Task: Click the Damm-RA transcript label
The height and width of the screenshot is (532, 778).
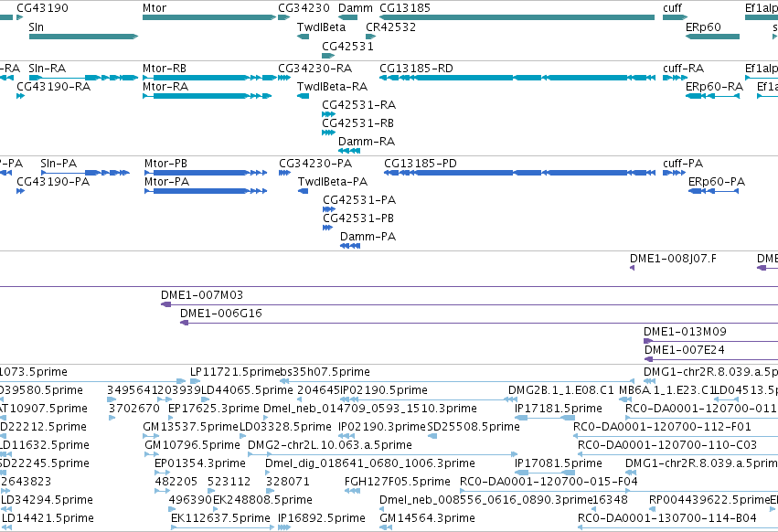Action: (367, 142)
